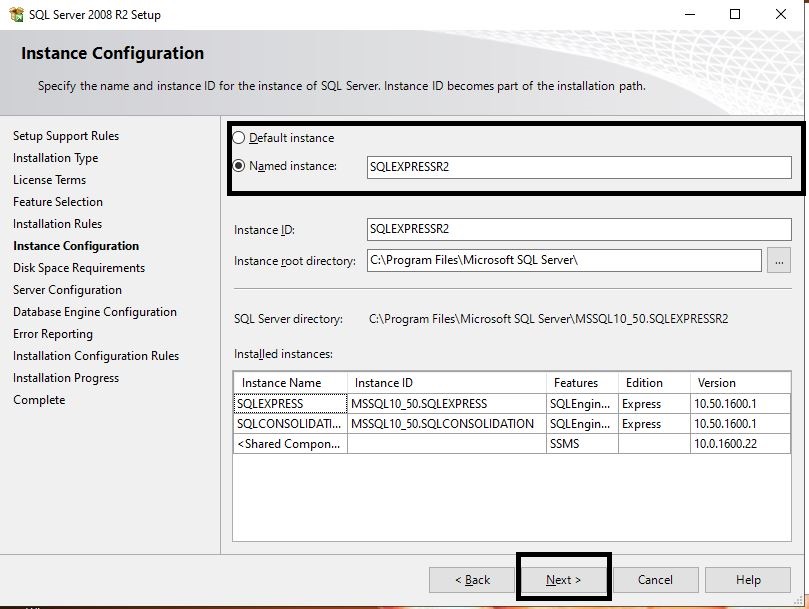Screen dimensions: 809x609
Task: Click the Instance root directory field
Action: [564, 260]
